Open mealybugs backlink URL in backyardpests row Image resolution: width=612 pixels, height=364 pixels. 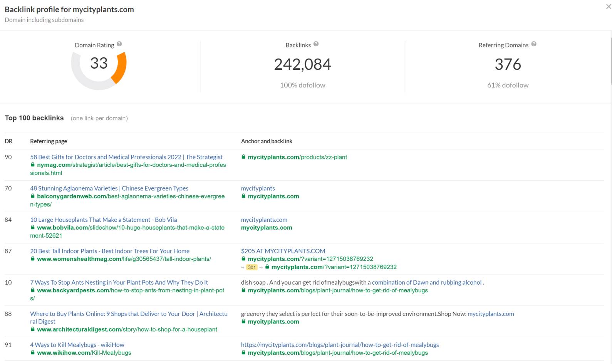[x=338, y=290]
